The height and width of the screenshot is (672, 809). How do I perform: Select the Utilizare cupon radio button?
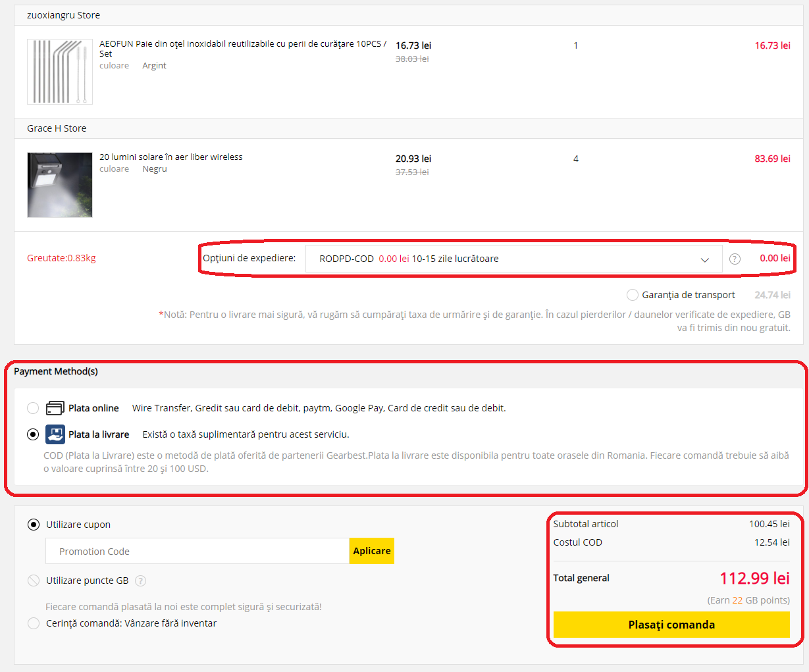tap(34, 525)
